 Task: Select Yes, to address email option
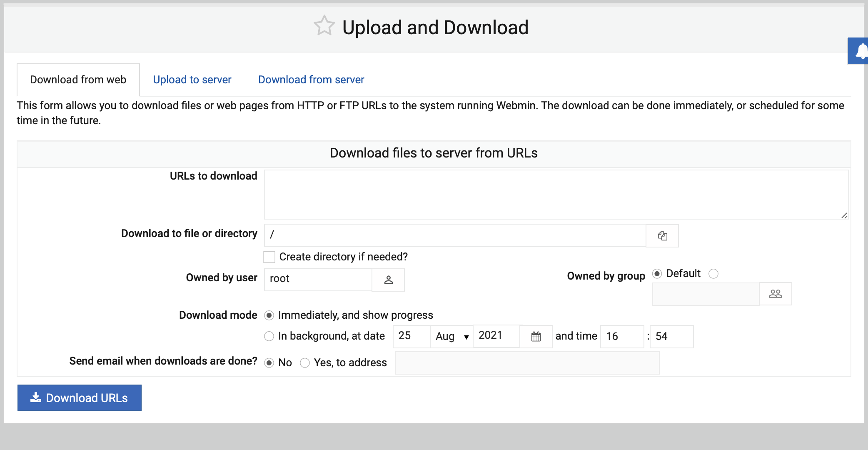[x=305, y=363]
